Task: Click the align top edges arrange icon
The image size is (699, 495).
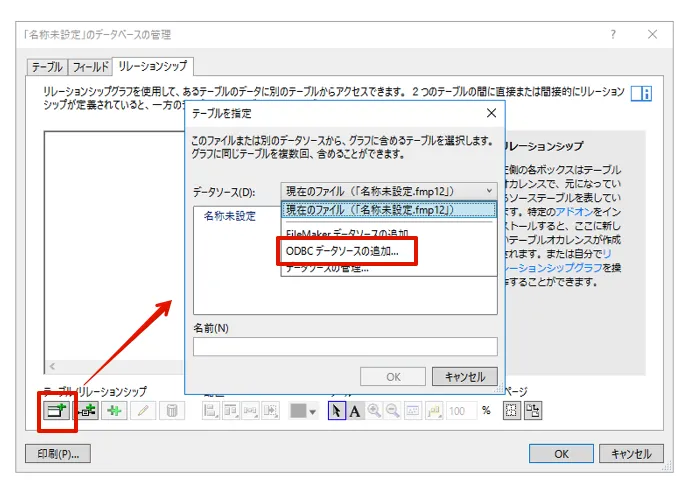Action: click(231, 410)
